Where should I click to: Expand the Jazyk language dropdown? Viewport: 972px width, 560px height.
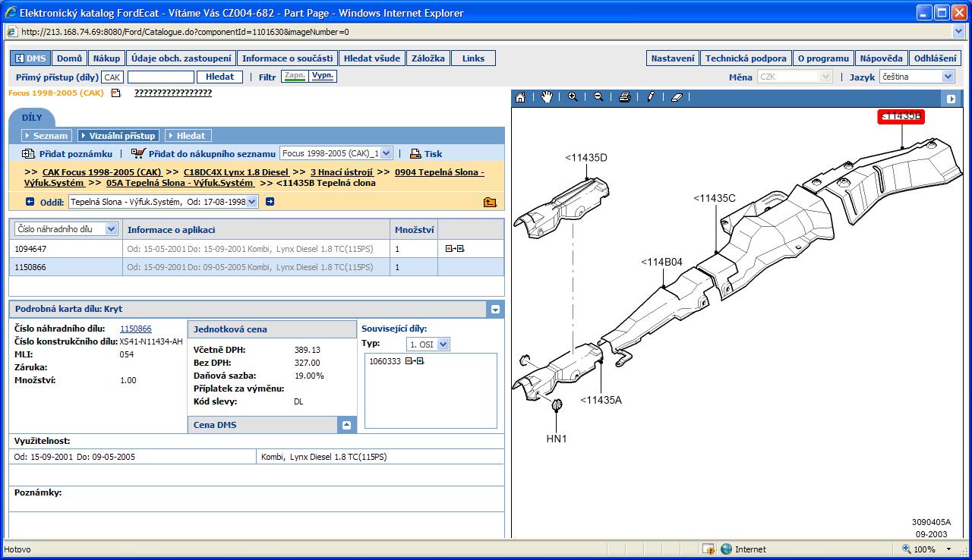(948, 77)
